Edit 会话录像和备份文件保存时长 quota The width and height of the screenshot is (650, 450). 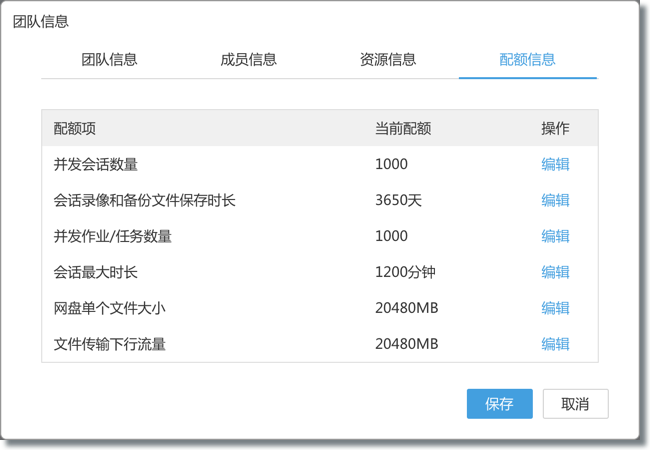coord(555,201)
